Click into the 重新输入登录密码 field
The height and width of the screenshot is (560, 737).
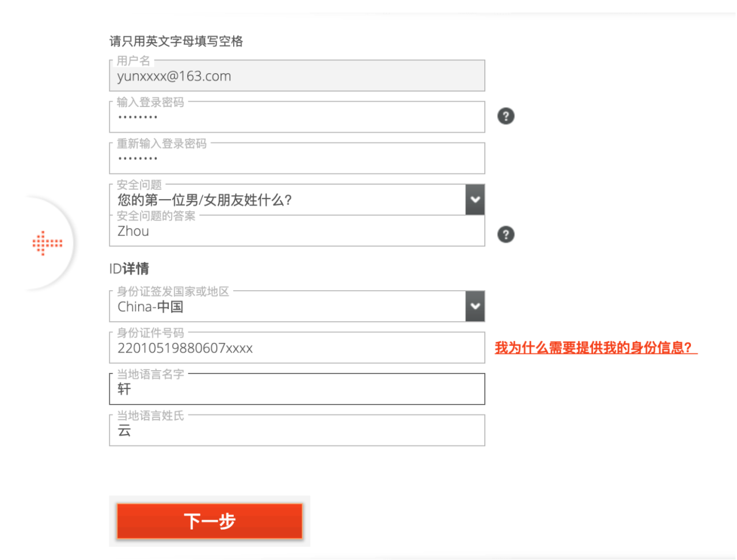pos(297,158)
